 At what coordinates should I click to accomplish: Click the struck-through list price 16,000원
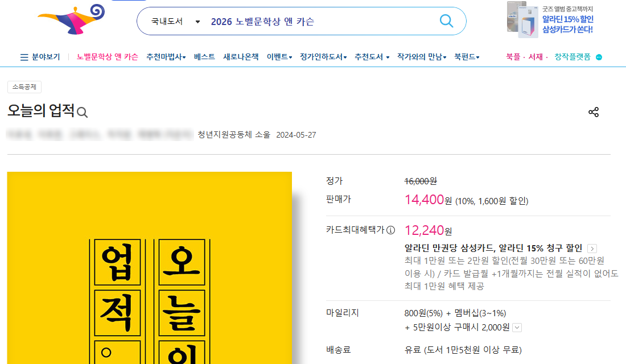coord(421,181)
